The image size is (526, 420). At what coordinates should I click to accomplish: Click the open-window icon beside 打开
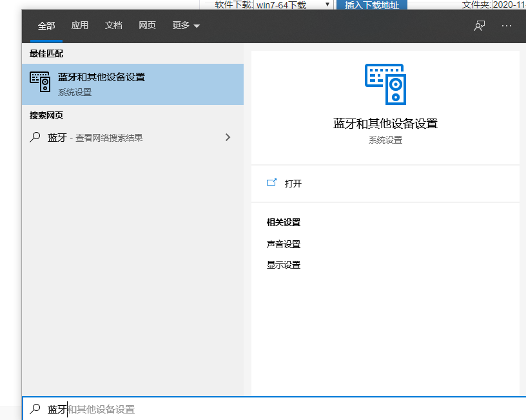[271, 183]
